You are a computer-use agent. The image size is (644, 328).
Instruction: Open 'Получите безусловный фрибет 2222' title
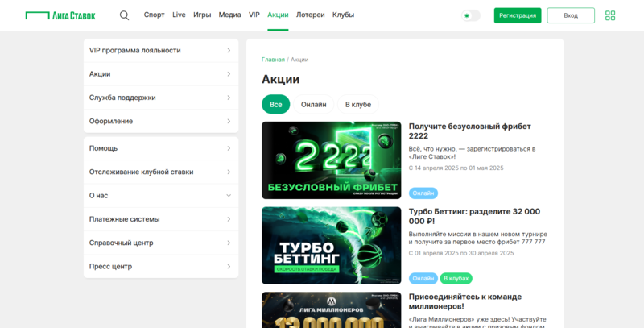(x=470, y=131)
